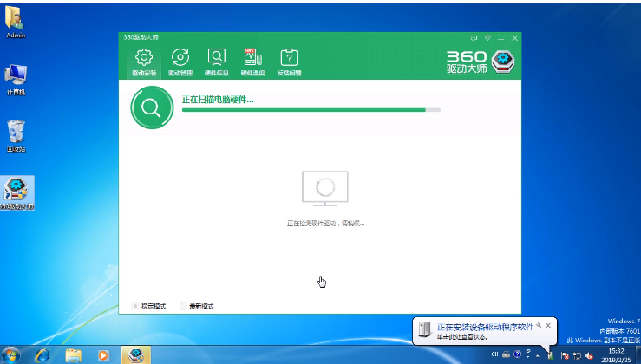
Task: Click the magnifier scan icon
Action: point(151,107)
